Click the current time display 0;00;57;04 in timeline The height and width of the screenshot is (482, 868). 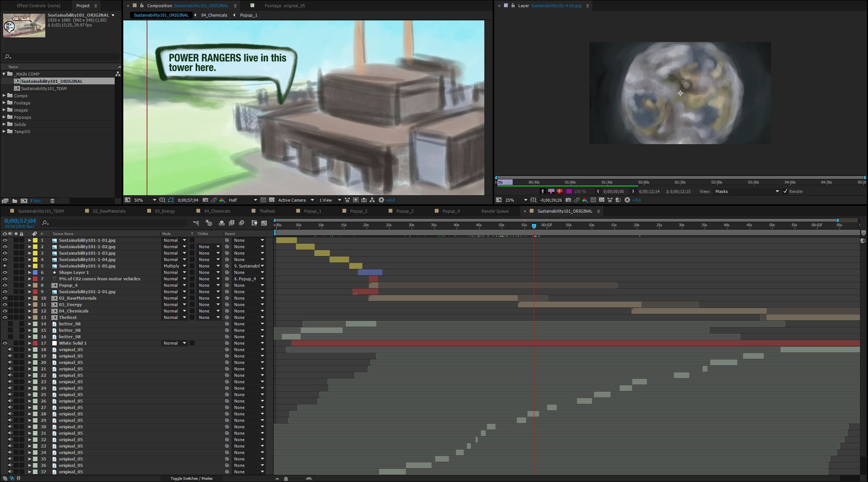(x=20, y=221)
